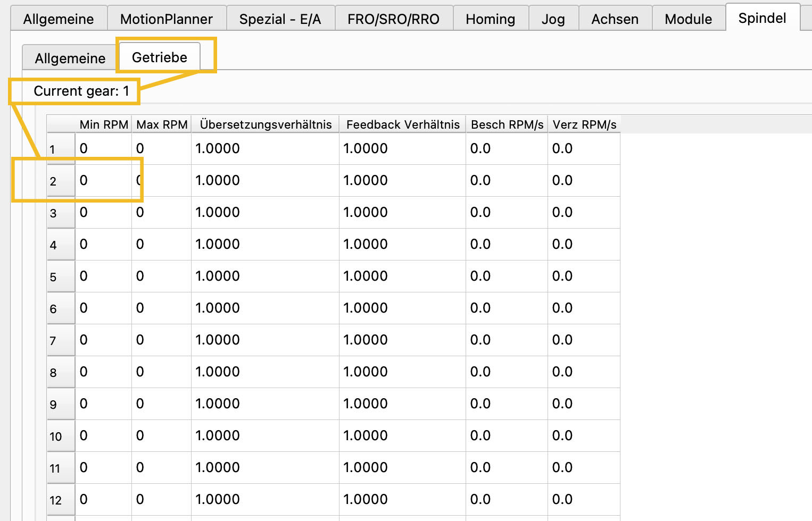The image size is (812, 521).
Task: Select the FRO/SRO/RRO tab
Action: click(393, 19)
